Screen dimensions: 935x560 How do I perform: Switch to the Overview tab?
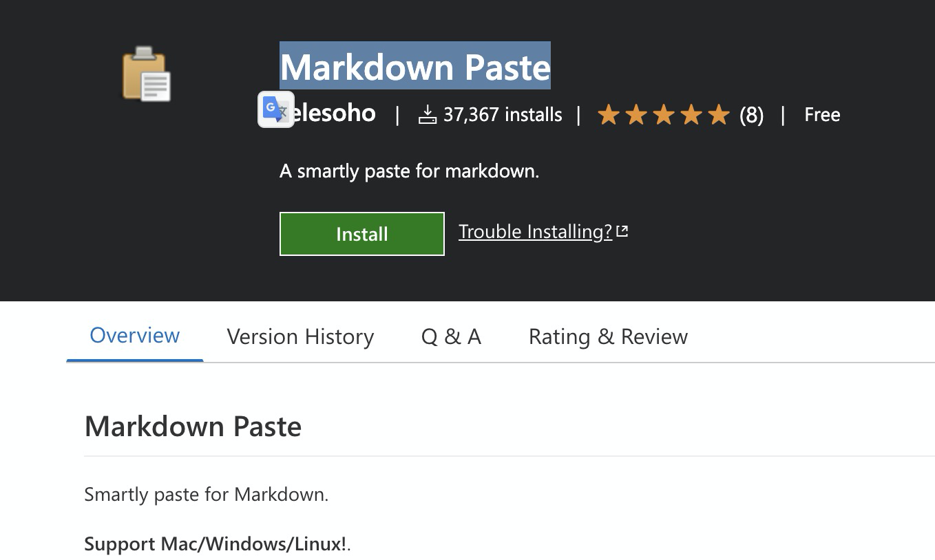[x=135, y=336]
